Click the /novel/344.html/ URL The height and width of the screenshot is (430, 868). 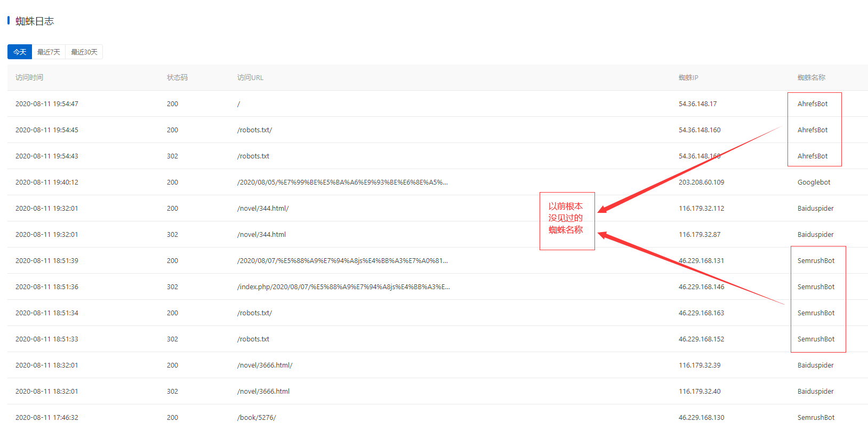[x=263, y=208]
